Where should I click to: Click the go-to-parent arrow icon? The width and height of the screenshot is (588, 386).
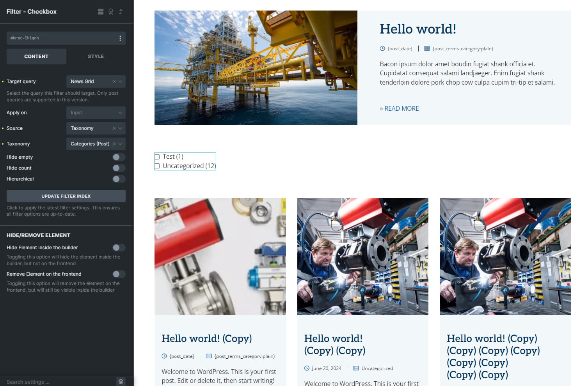(121, 12)
